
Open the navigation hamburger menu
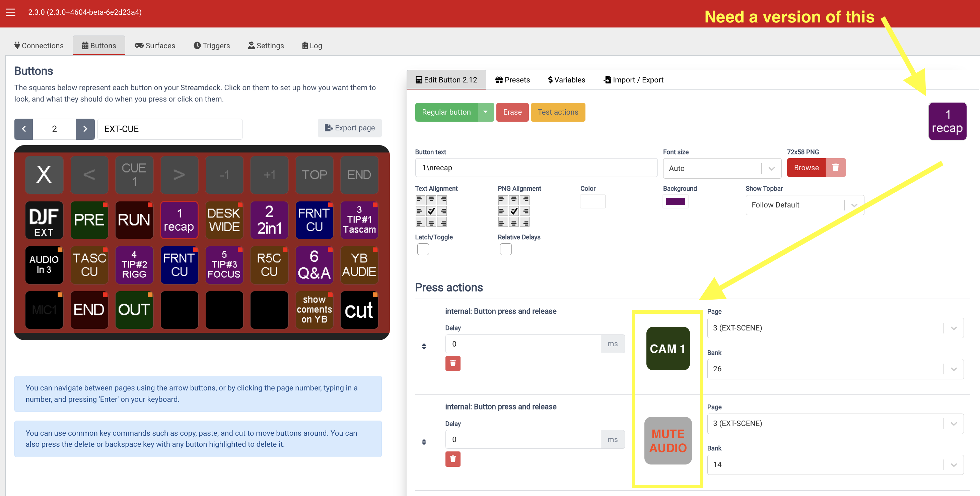[x=10, y=12]
